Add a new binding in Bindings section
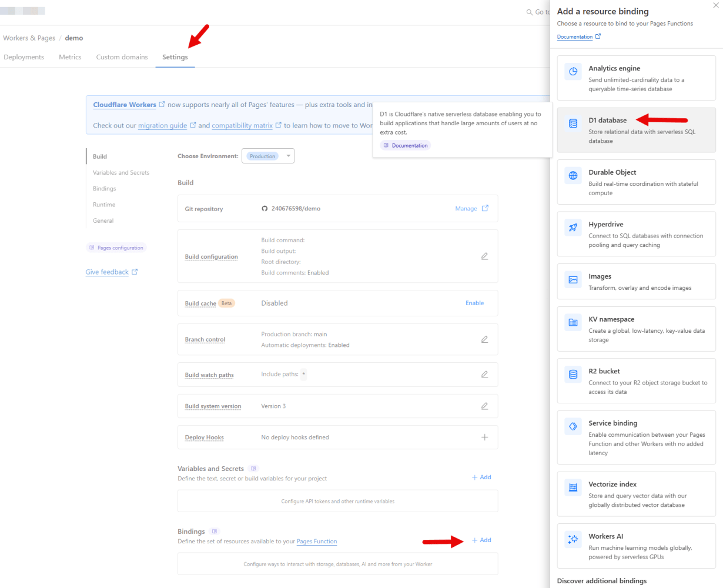 481,540
